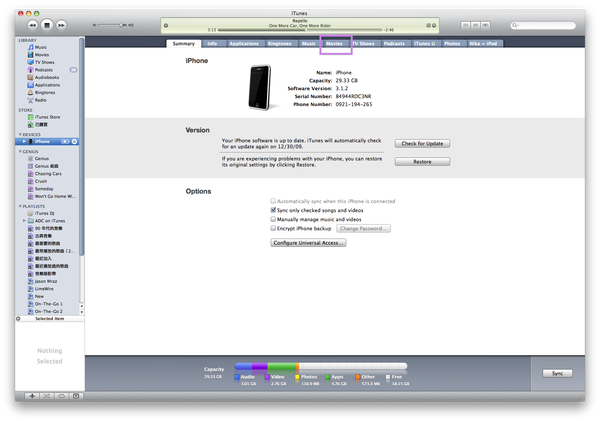Enable Encrypt iPhone backup
Screen dimensions: 600x422
click(273, 228)
